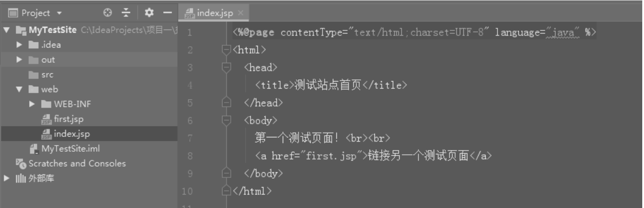Click the locate/scroll-from-source target icon

click(107, 13)
